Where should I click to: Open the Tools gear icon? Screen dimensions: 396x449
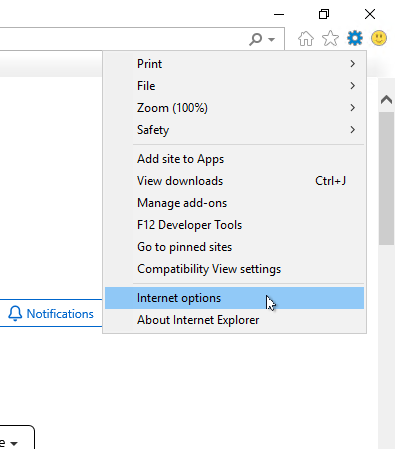(x=355, y=38)
